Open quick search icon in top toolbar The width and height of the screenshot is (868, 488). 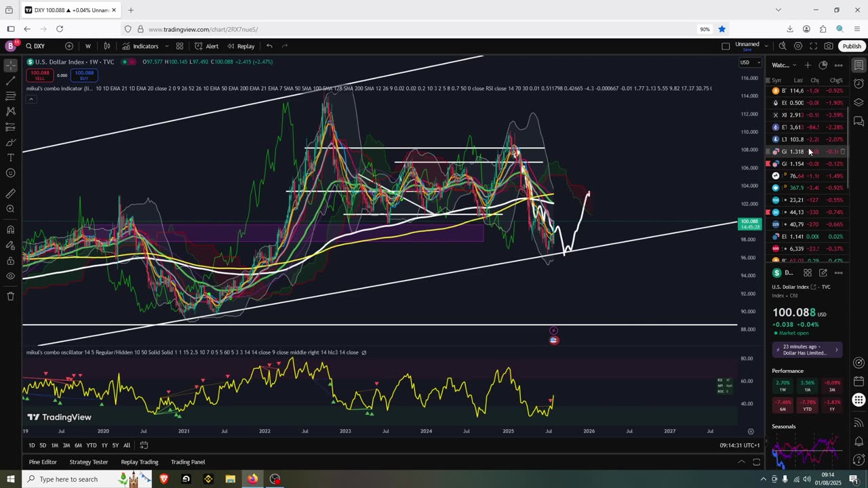[x=783, y=46]
